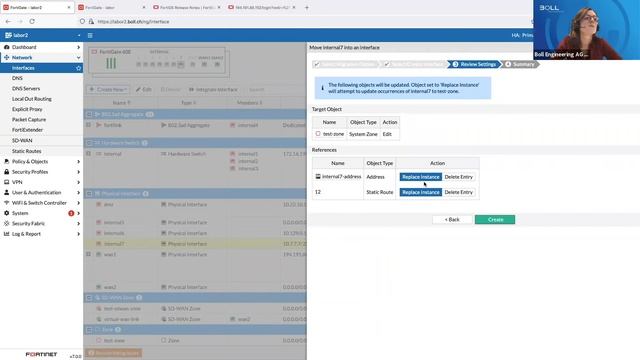640x360 pixels.
Task: Reload the page
Action: (32, 21)
